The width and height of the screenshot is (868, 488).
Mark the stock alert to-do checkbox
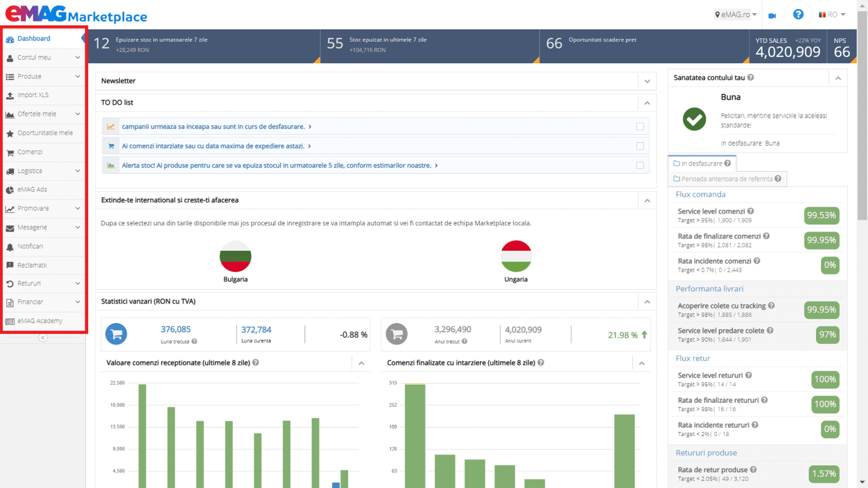[x=640, y=165]
